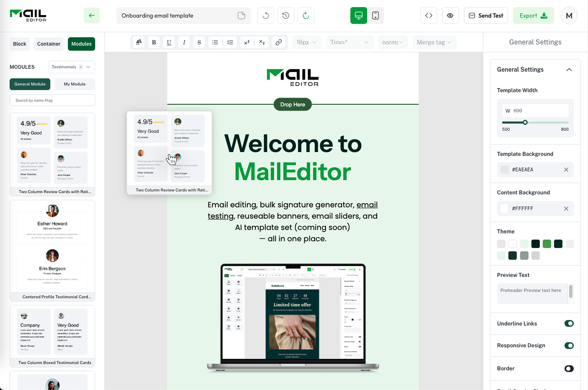The image size is (588, 390).
Task: Open the M user avatar
Action: pyautogui.click(x=569, y=15)
